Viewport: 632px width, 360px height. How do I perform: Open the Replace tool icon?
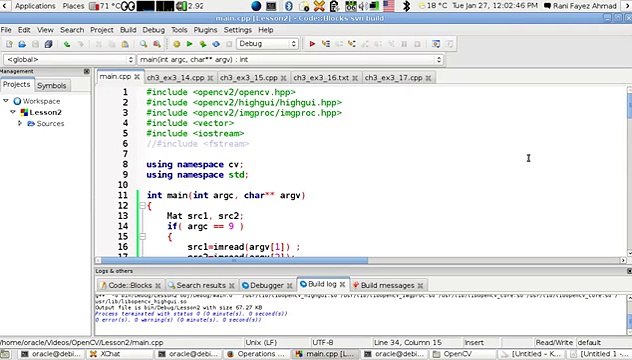tap(157, 44)
